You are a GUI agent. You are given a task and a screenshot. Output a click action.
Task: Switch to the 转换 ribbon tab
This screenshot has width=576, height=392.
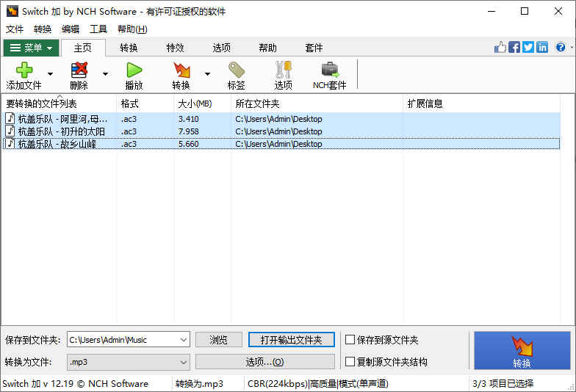tap(129, 48)
